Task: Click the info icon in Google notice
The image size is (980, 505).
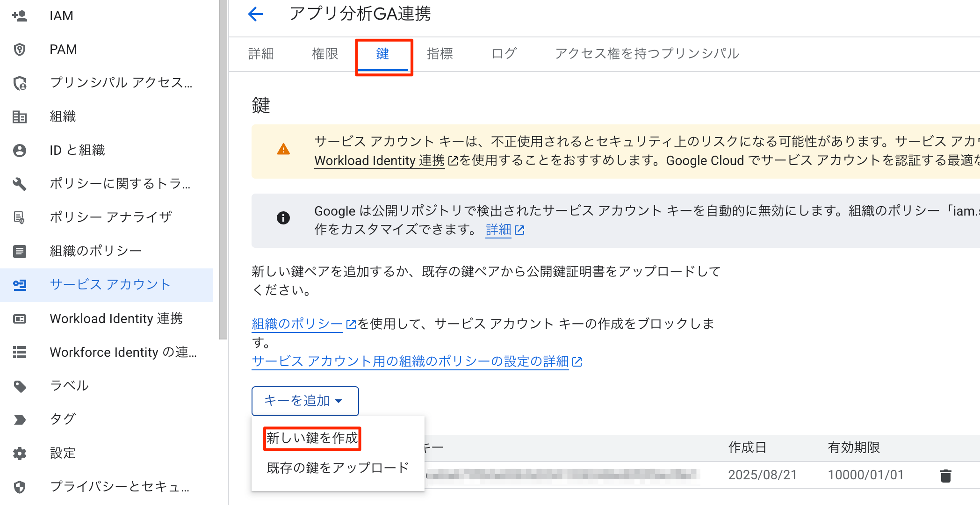Action: click(x=283, y=218)
